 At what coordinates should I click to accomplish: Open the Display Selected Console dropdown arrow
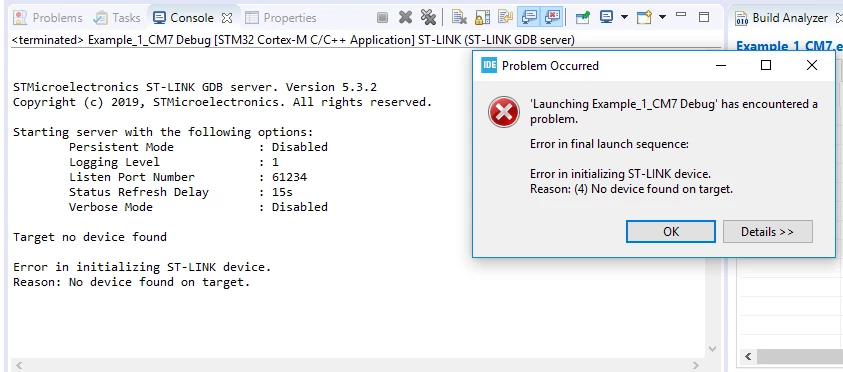[624, 17]
